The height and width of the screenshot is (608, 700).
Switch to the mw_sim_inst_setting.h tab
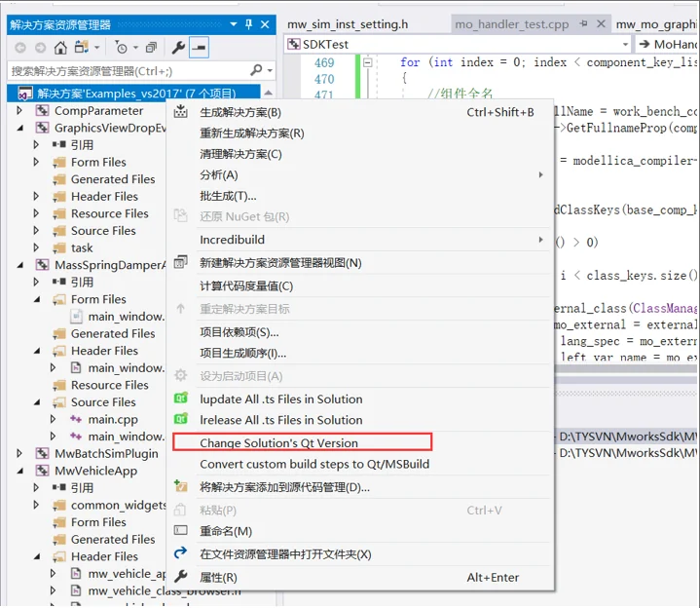coord(348,24)
